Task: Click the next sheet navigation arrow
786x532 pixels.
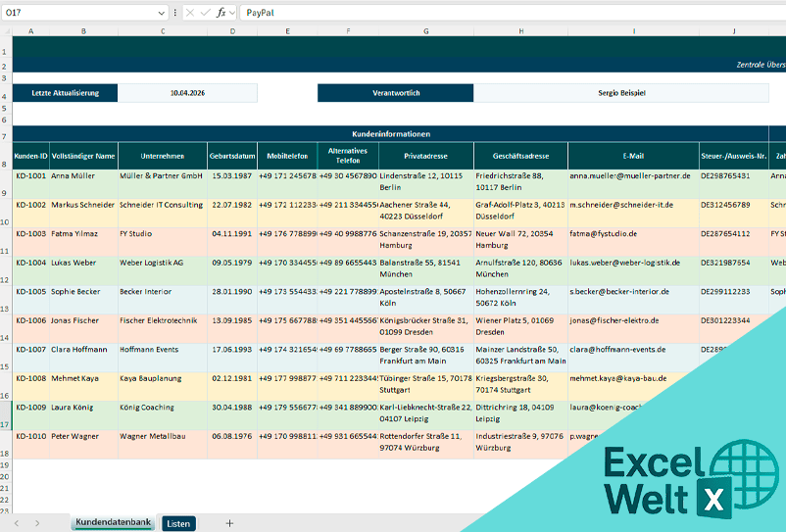Action: point(37,523)
